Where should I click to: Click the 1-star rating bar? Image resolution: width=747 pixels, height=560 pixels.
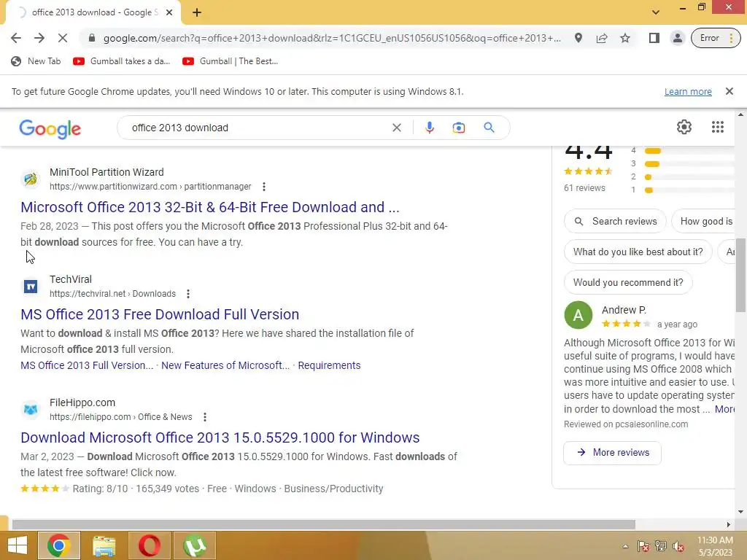(689, 190)
